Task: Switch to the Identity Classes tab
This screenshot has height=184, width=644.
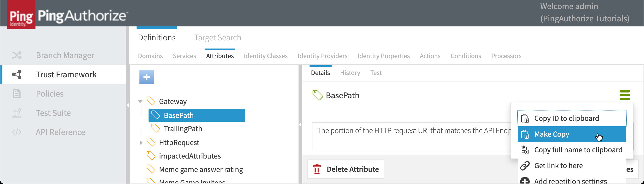Action: click(x=265, y=56)
